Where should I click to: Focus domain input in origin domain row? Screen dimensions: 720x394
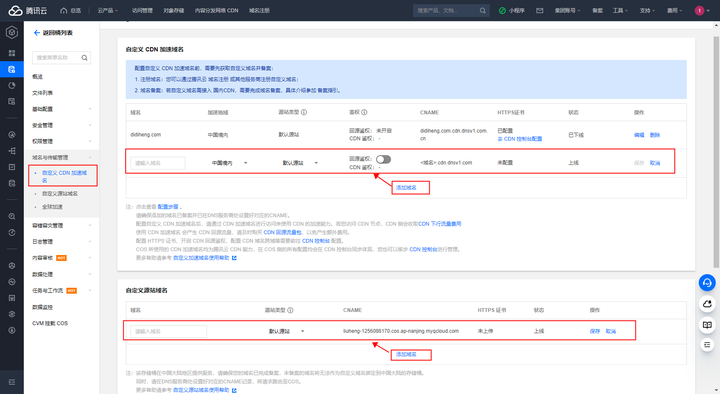click(x=169, y=331)
